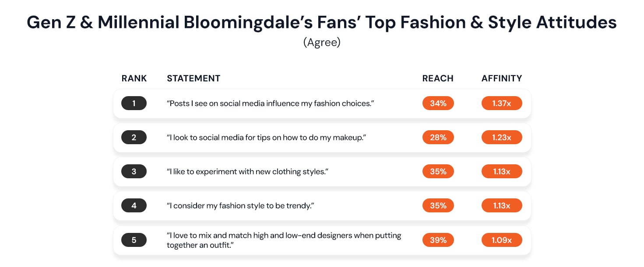Click the STATEMENT column header
644x267 pixels.
coord(193,79)
